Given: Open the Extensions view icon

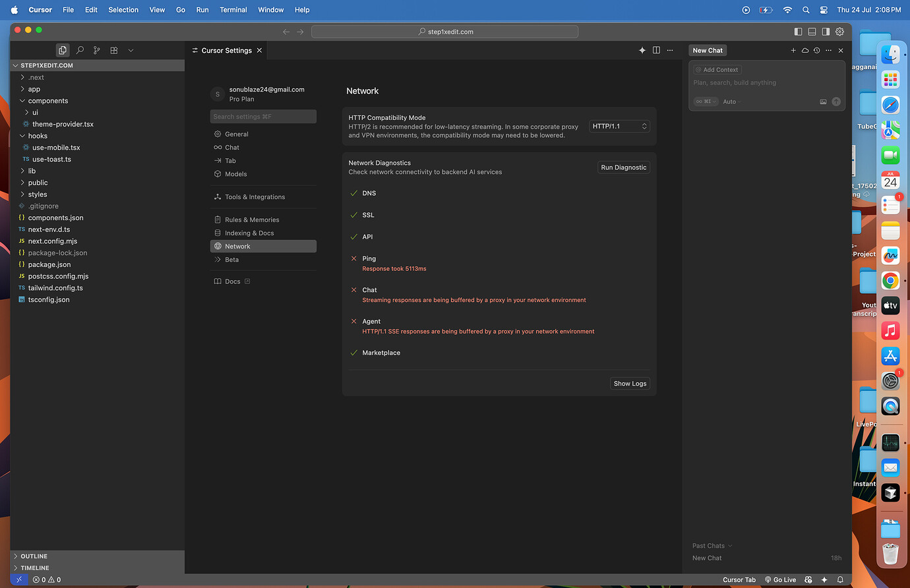Looking at the screenshot, I should point(113,49).
